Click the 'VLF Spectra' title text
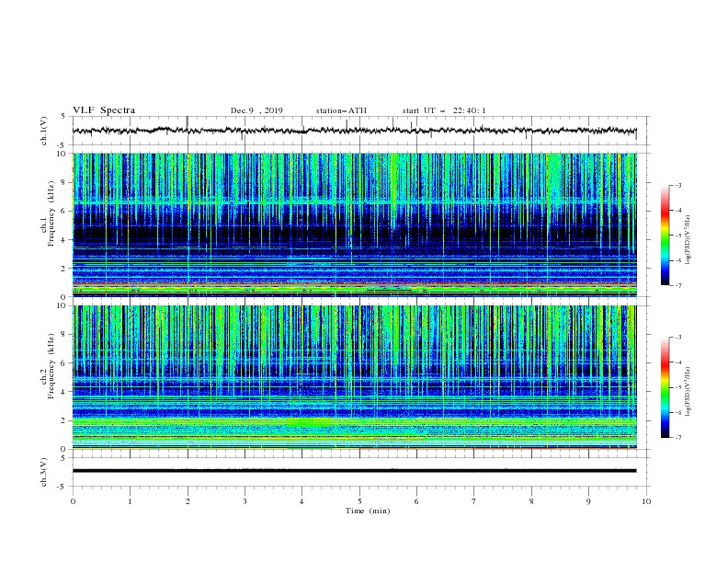The height and width of the screenshot is (563, 728). click(104, 110)
